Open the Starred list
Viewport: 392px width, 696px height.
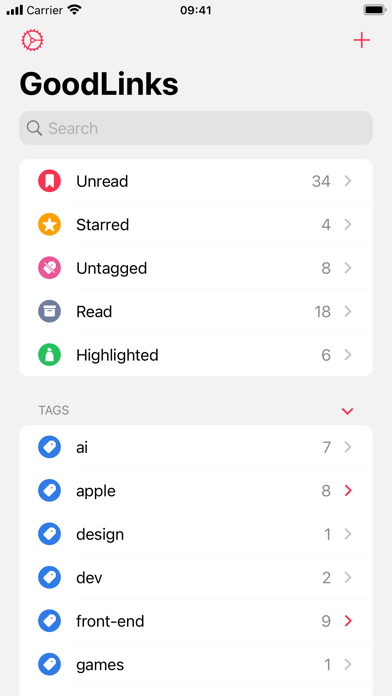[196, 225]
